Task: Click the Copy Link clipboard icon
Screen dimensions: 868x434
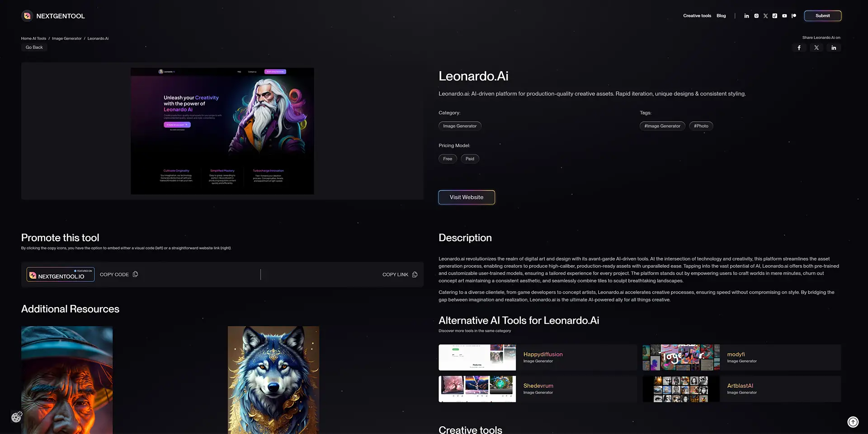Action: pyautogui.click(x=415, y=274)
